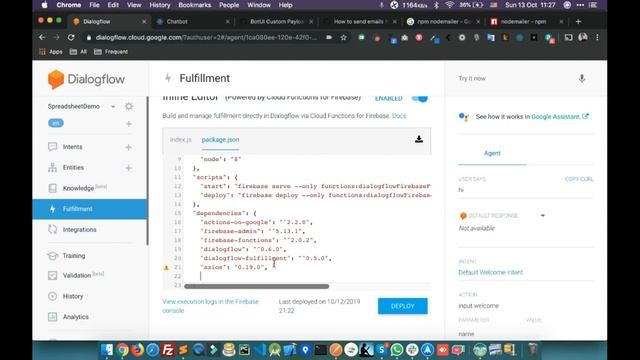The image size is (640, 360).
Task: Open the Analytics chart icon
Action: point(53,317)
